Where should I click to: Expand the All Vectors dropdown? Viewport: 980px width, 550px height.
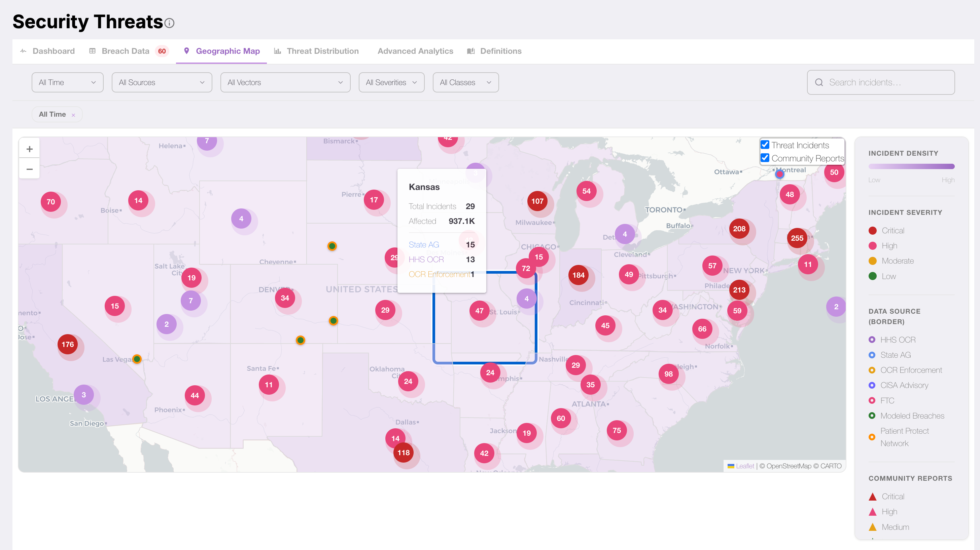285,82
